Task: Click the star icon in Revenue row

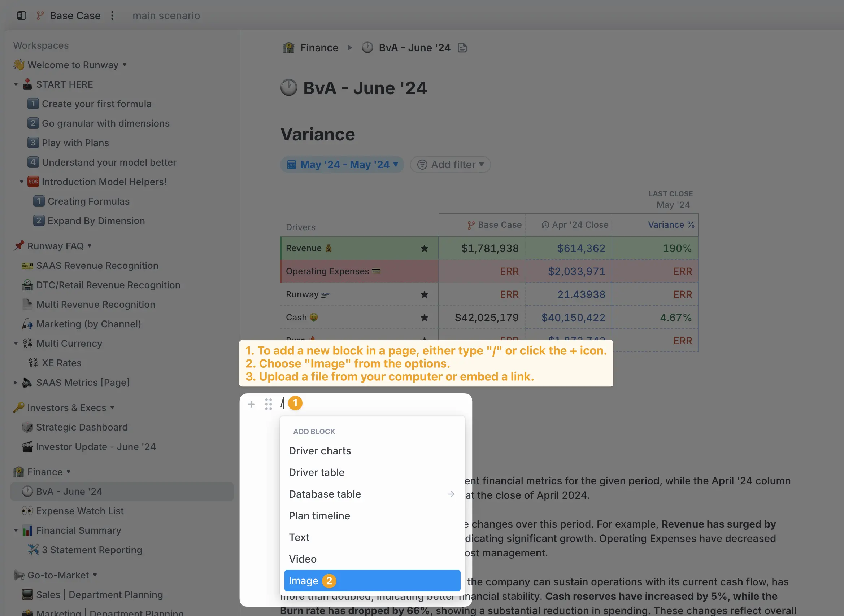Action: 424,248
